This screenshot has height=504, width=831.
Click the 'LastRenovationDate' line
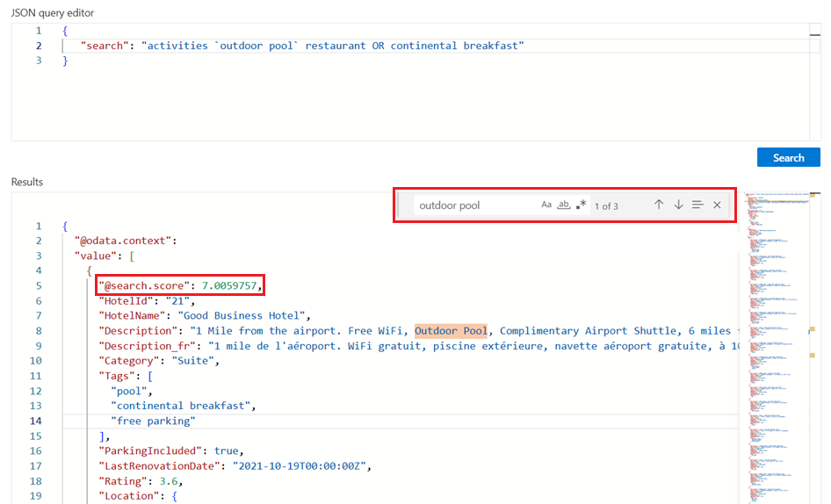pos(235,466)
